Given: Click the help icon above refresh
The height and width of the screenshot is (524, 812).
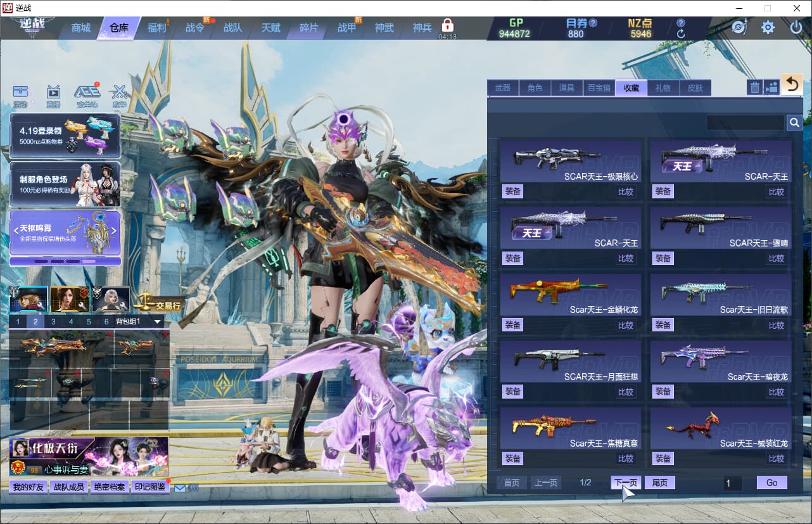Looking at the screenshot, I should point(681,23).
